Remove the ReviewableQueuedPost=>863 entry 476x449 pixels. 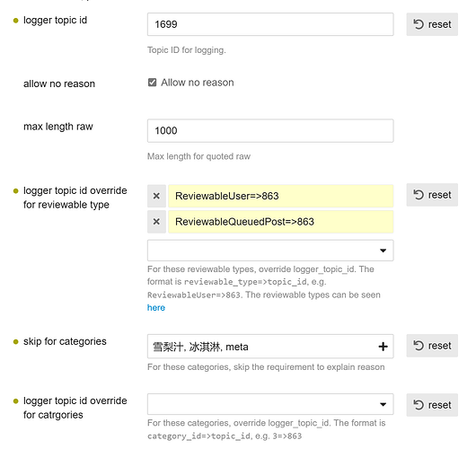[x=156, y=222]
